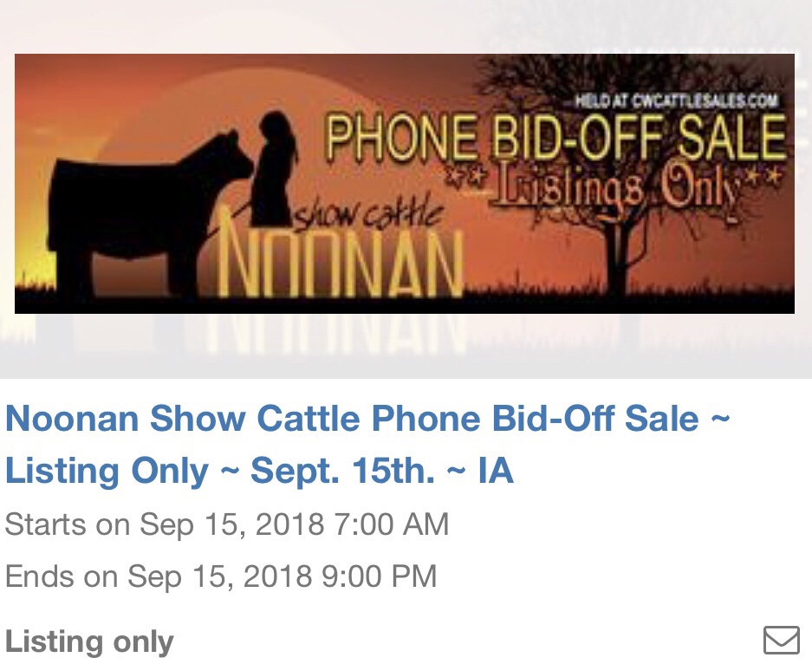This screenshot has width=812, height=664.
Task: Click the 'Listing only' label
Action: tap(89, 641)
